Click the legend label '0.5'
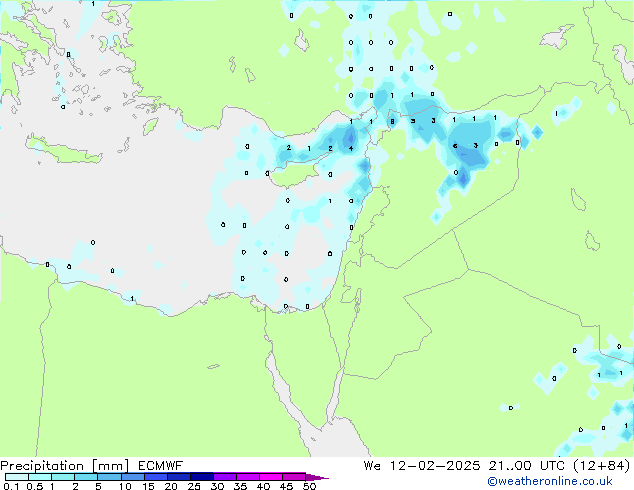 (34, 486)
